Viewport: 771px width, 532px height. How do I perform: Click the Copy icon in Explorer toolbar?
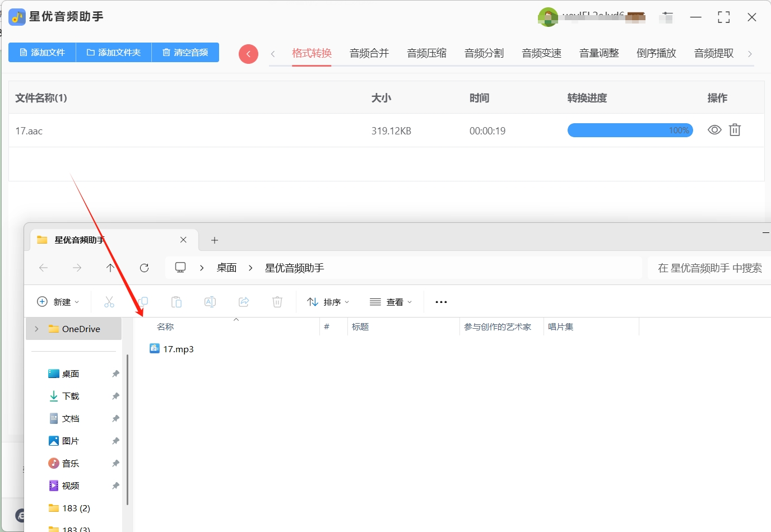[x=143, y=302]
